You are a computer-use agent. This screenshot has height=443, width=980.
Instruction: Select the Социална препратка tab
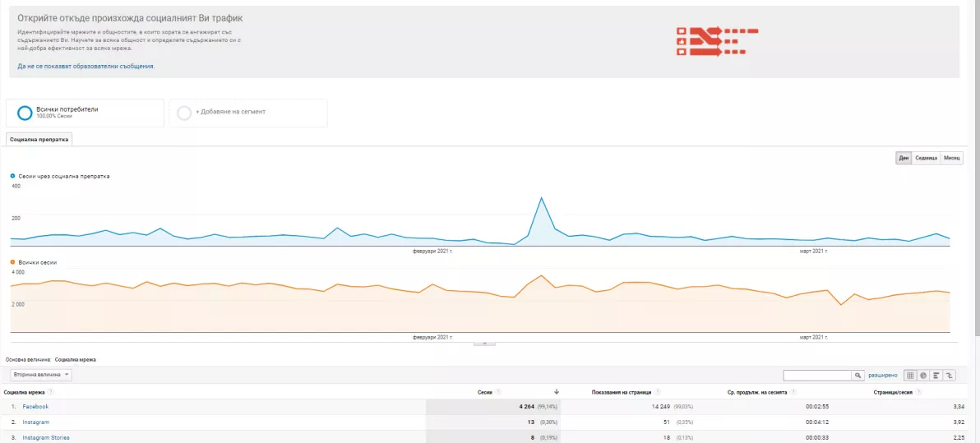tap(39, 140)
